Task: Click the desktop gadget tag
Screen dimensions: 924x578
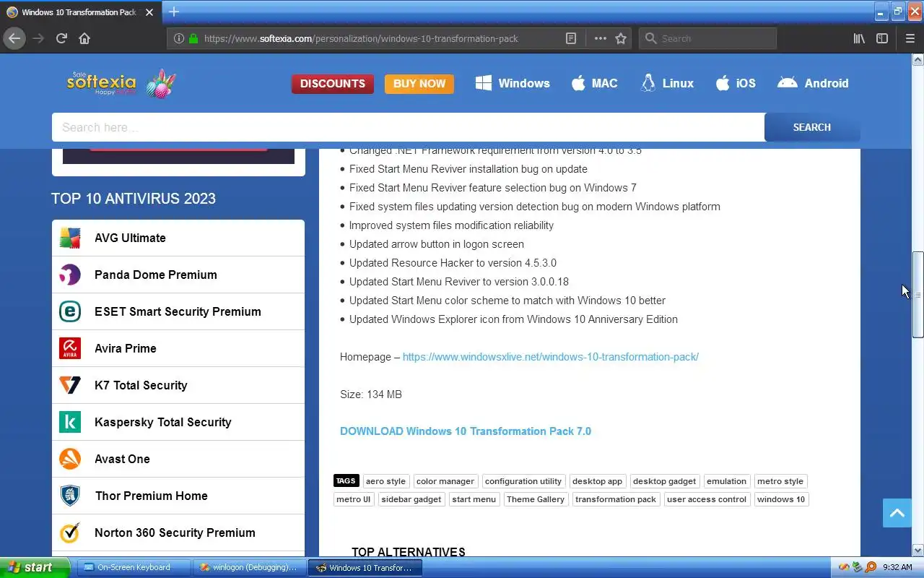Action: [x=665, y=481]
